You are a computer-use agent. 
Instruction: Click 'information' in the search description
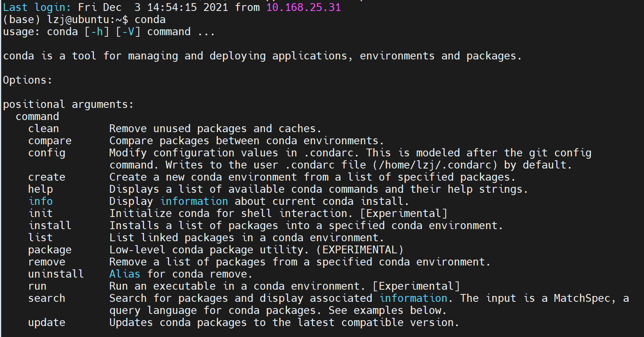pyautogui.click(x=413, y=298)
